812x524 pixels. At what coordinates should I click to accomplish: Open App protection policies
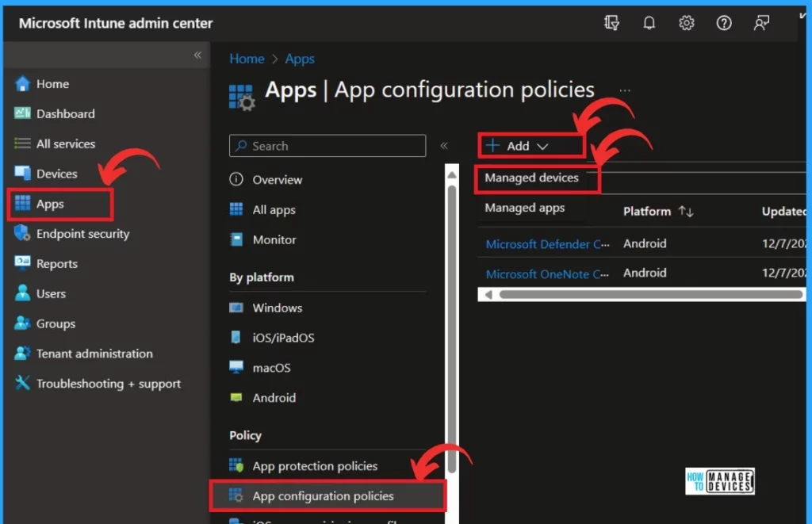point(315,466)
